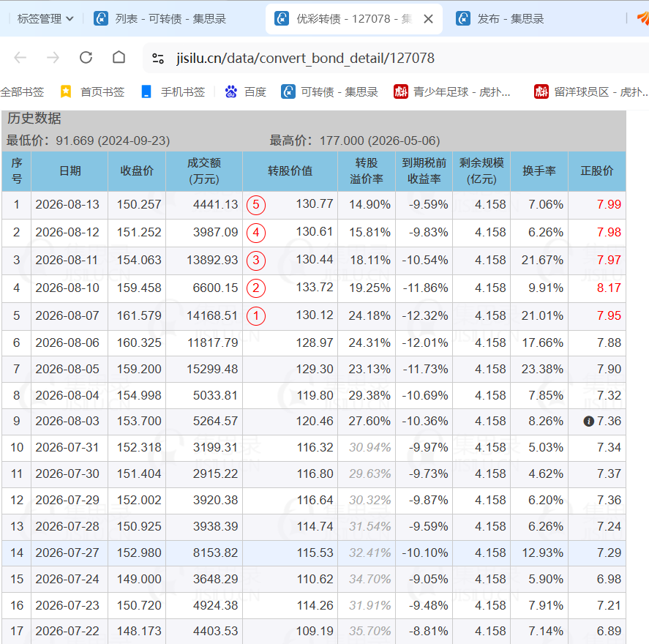Go to the home page icon
This screenshot has height=644, width=649.
pyautogui.click(x=119, y=57)
